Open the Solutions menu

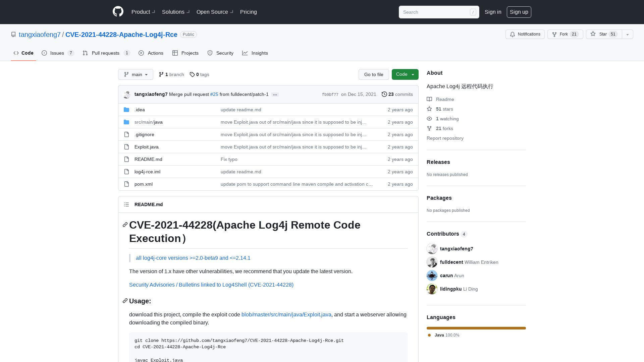[176, 12]
